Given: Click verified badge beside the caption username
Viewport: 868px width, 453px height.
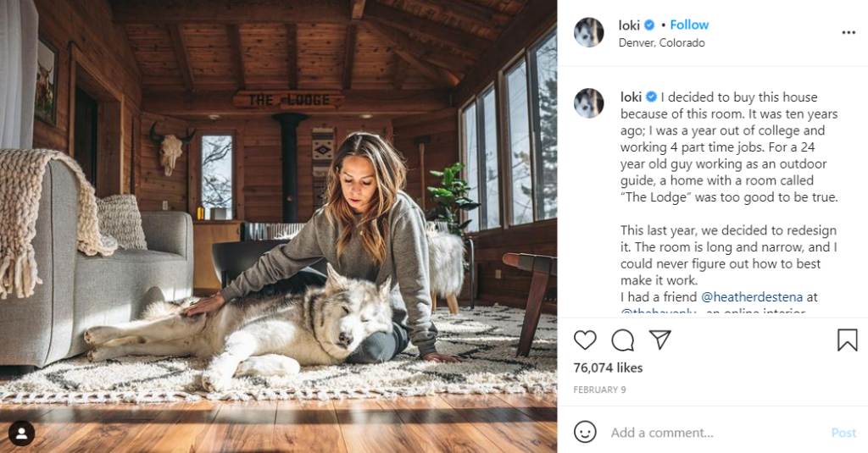Looking at the screenshot, I should (x=651, y=97).
